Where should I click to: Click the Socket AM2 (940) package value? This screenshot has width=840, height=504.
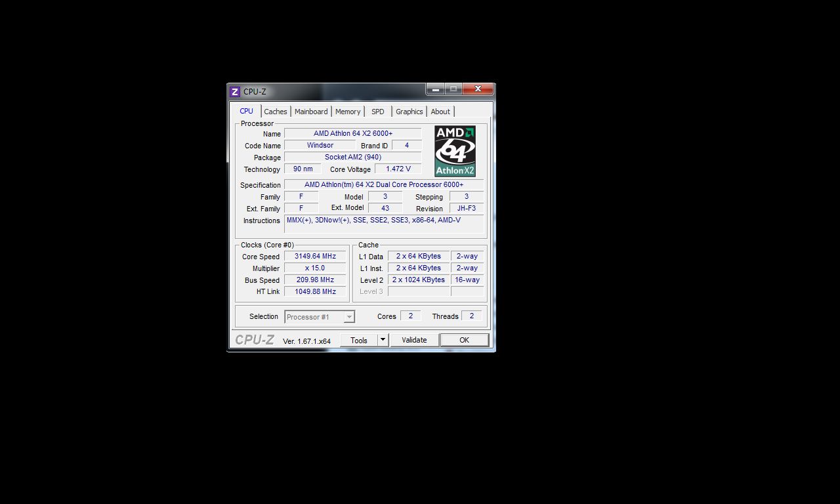point(353,157)
